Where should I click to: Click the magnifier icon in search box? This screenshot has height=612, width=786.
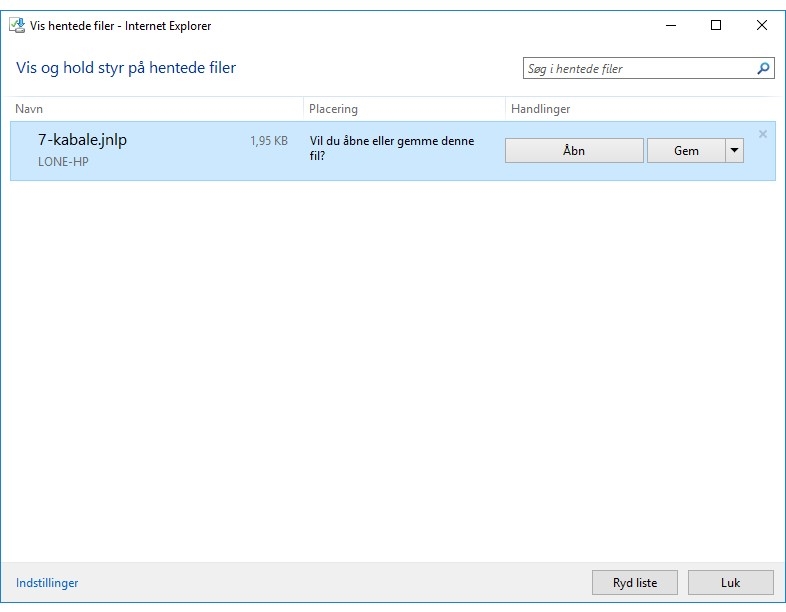click(763, 69)
